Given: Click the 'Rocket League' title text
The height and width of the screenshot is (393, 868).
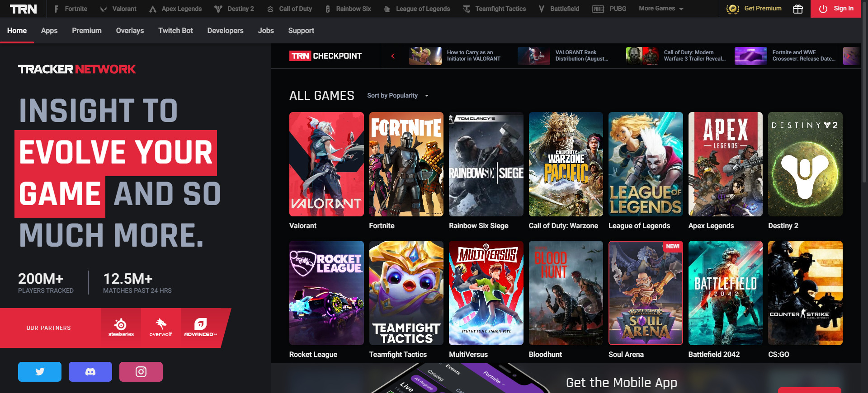Looking at the screenshot, I should click(x=313, y=355).
